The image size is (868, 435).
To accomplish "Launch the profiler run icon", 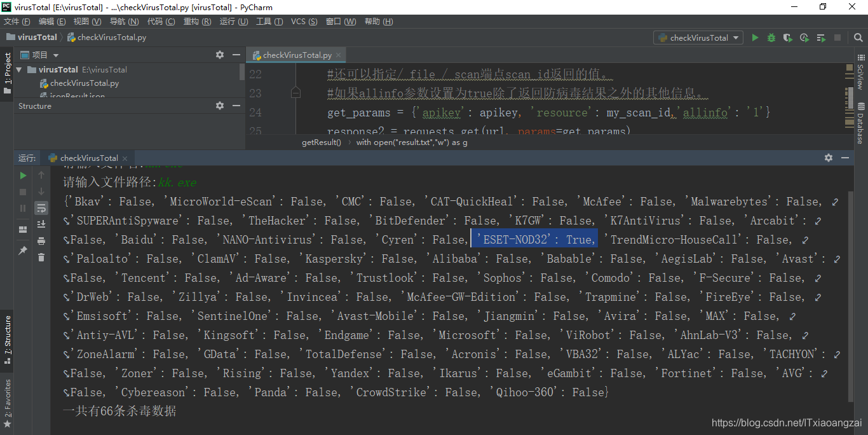I will [804, 38].
